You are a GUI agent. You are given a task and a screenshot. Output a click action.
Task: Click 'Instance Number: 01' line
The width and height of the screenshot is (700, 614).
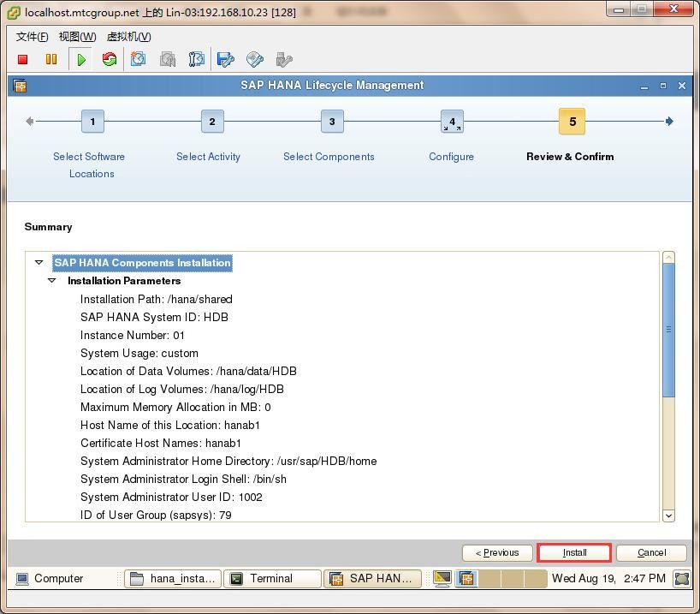[132, 335]
